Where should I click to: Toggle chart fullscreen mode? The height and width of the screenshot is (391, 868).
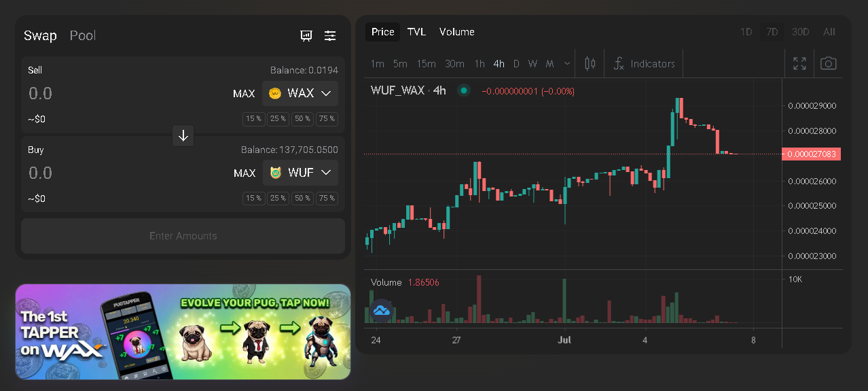pyautogui.click(x=799, y=64)
